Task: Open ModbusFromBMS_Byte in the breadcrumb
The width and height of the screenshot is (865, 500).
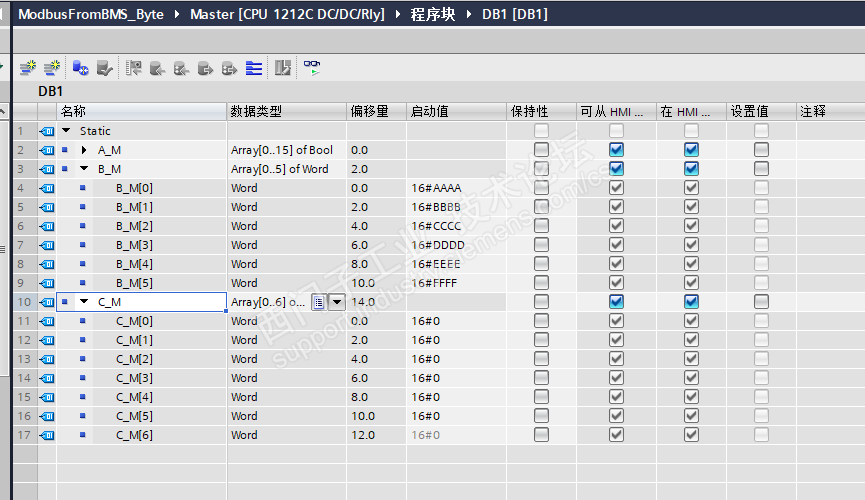Action: point(91,14)
